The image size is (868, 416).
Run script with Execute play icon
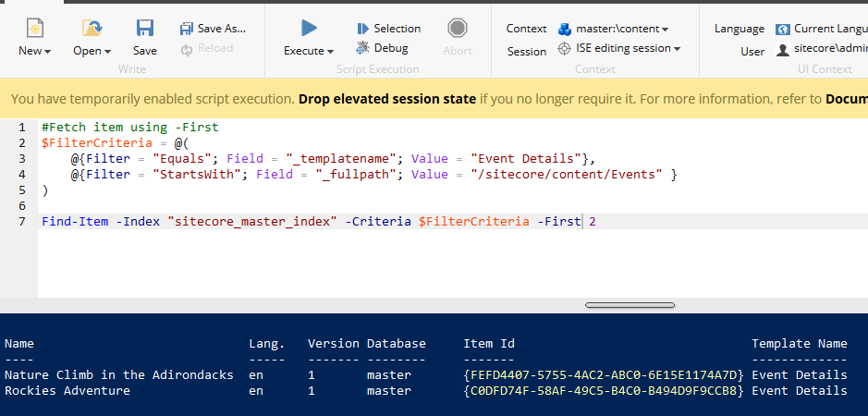point(309,29)
